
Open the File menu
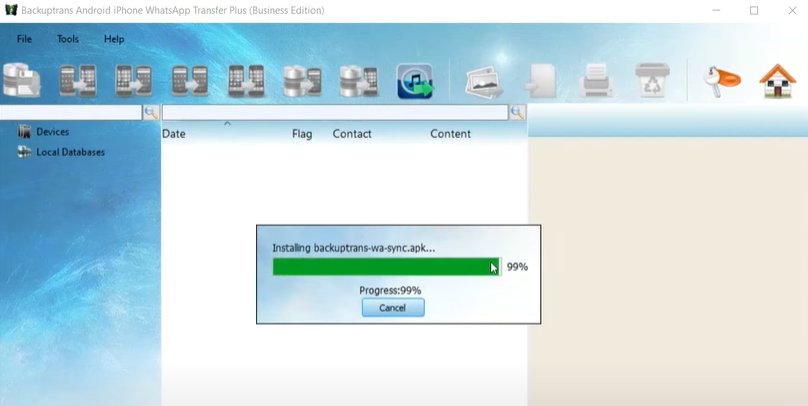pyautogui.click(x=24, y=39)
